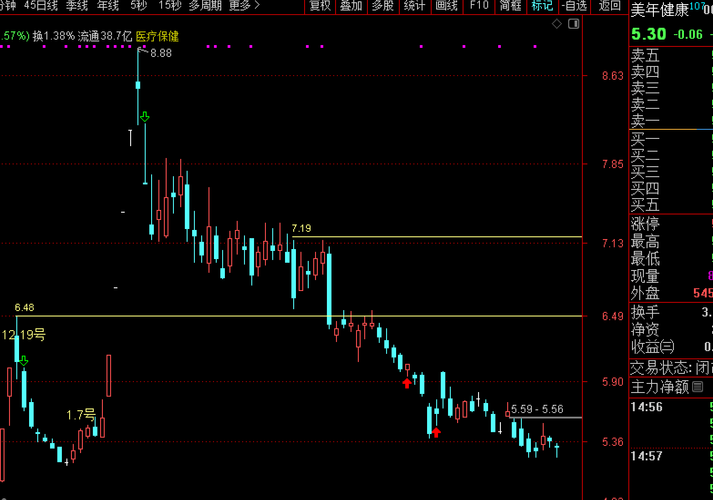Select the 5秒 period
The image size is (713, 500).
pyautogui.click(x=139, y=5)
